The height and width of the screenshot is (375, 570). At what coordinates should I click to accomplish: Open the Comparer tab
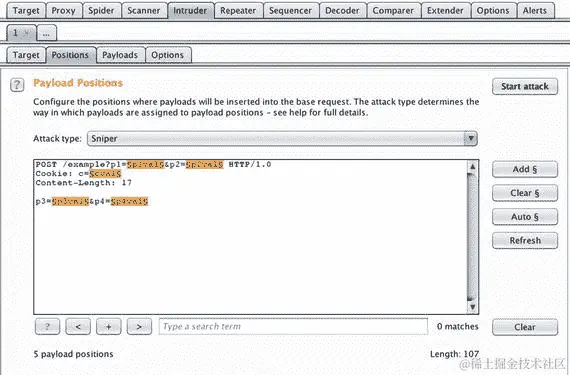(x=393, y=11)
